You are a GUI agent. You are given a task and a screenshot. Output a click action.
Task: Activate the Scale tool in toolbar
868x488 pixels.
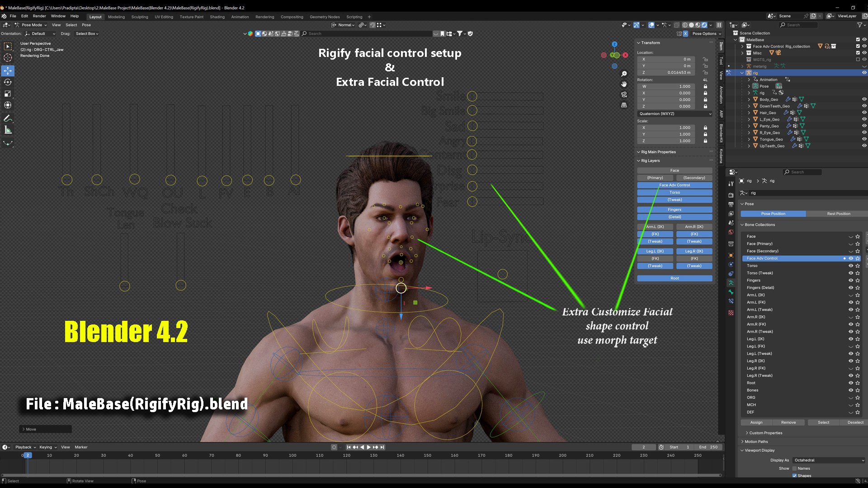click(x=8, y=94)
